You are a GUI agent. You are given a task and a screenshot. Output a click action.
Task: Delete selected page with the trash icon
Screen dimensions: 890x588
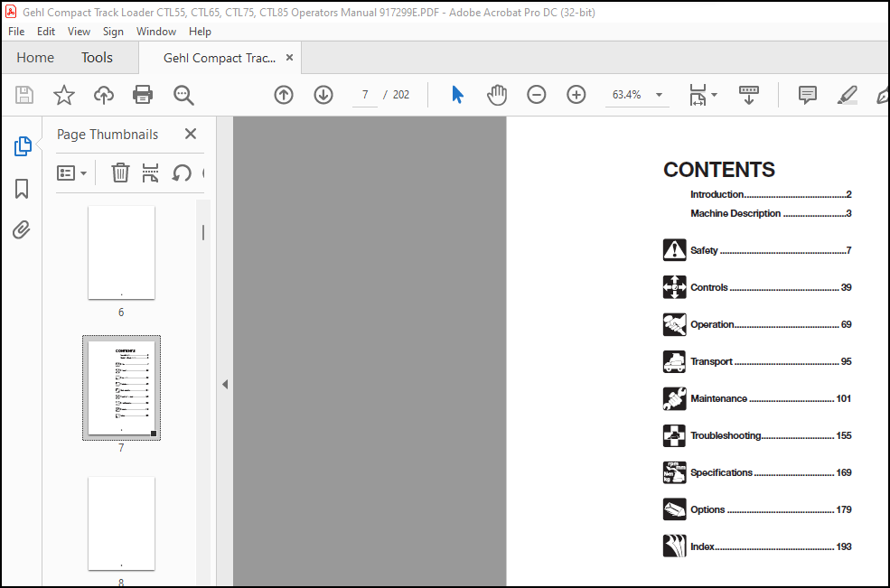pyautogui.click(x=120, y=173)
